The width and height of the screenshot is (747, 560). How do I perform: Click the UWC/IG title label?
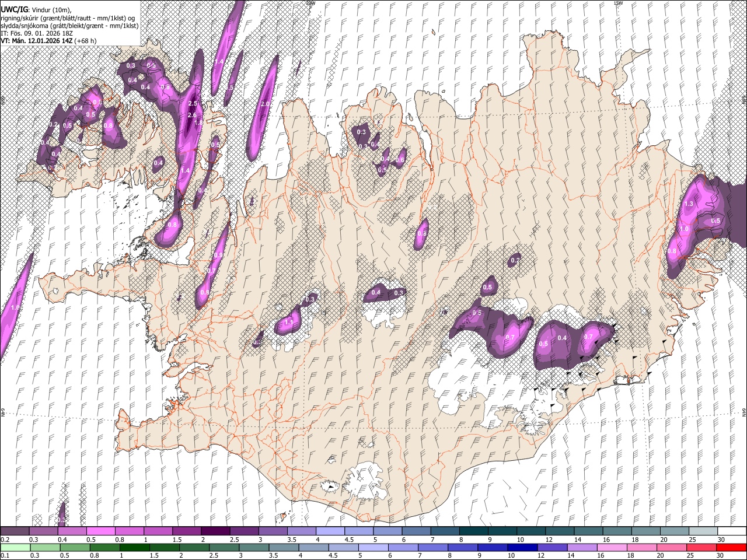pos(13,10)
